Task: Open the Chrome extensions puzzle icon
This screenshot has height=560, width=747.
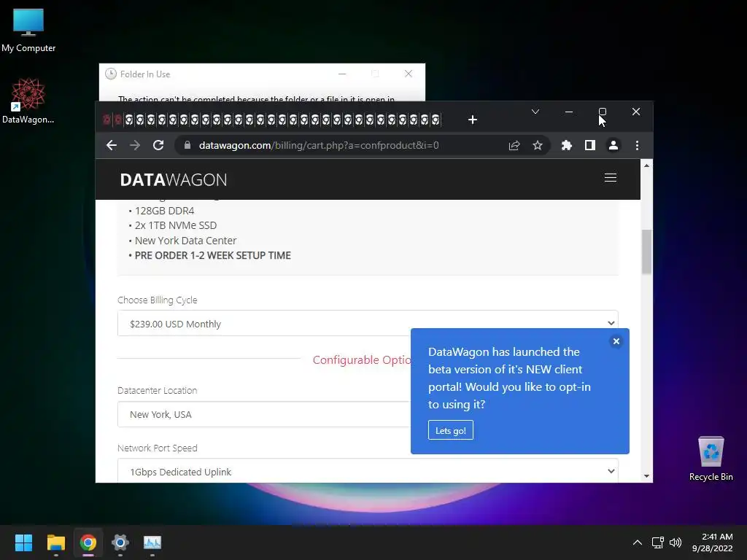Action: [566, 145]
